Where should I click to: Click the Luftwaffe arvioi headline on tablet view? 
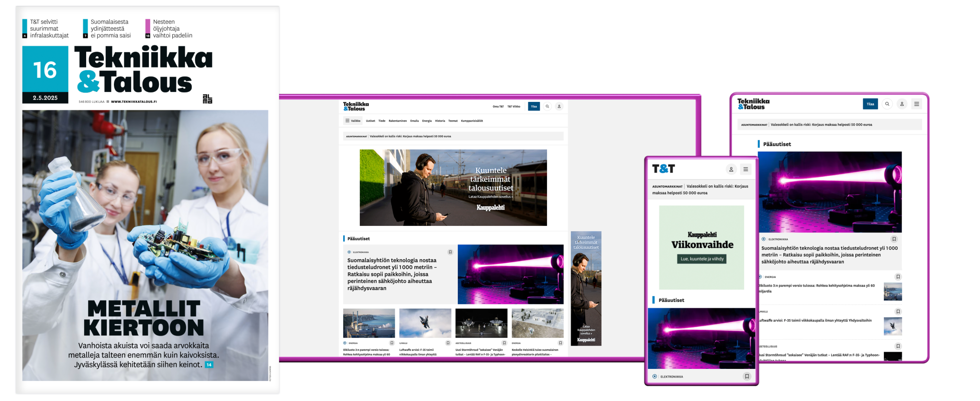tap(815, 321)
